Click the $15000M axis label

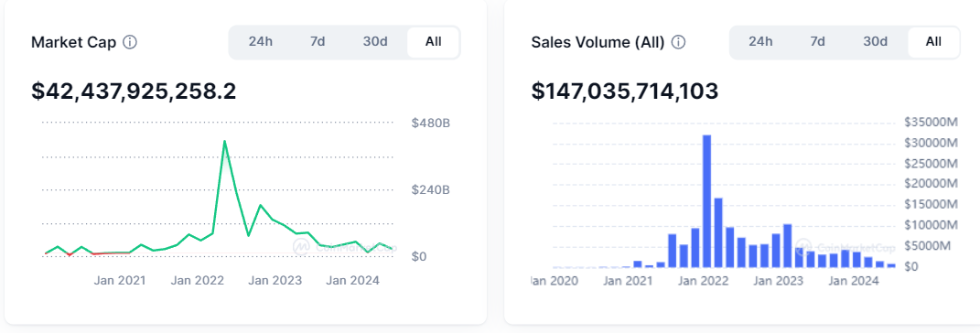click(932, 204)
